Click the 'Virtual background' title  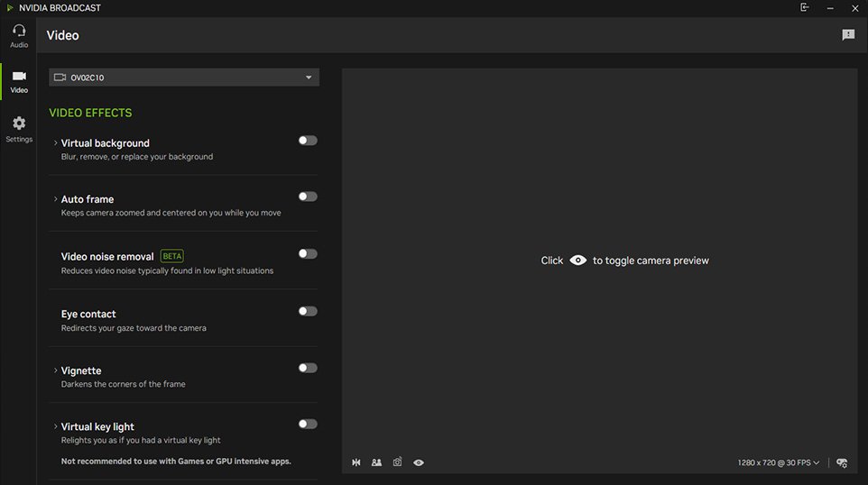point(106,143)
